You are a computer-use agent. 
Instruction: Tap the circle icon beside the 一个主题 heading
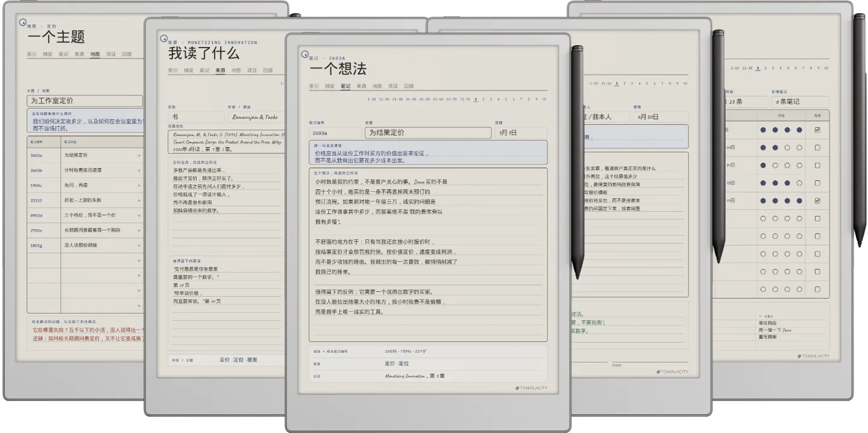click(x=23, y=23)
